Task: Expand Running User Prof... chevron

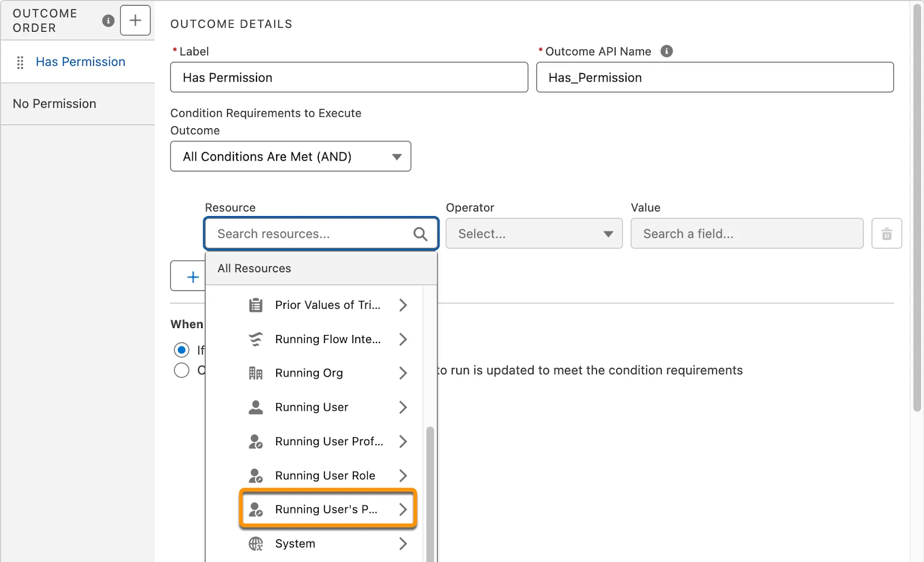Action: coord(403,441)
